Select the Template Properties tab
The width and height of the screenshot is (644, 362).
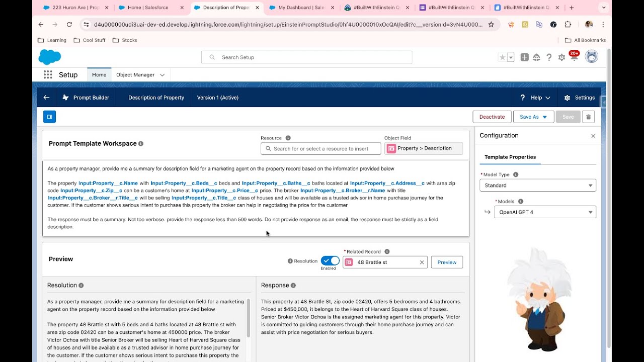[x=510, y=157]
